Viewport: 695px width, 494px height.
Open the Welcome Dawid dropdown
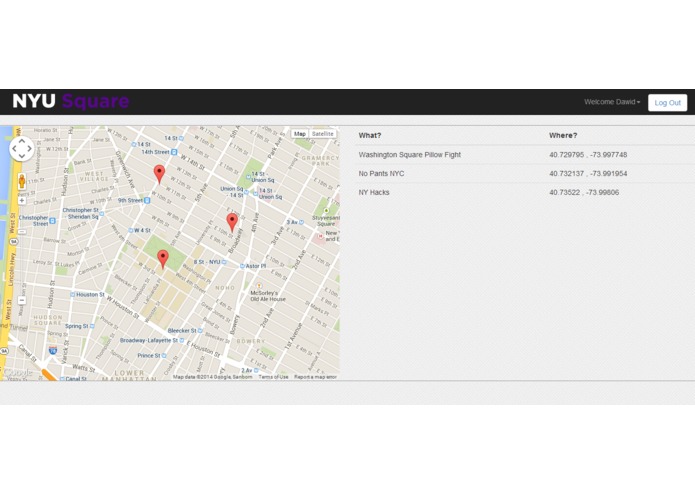[612, 102]
